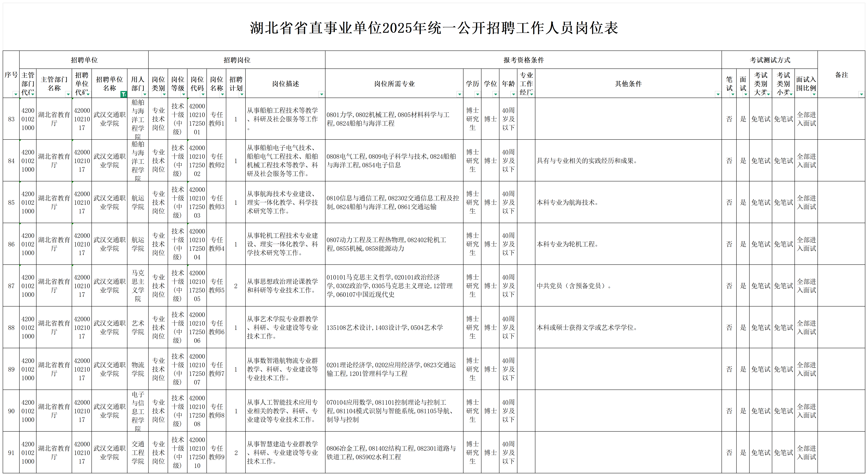Click the cell 中共党员（含预备党员）

[x=628, y=286]
